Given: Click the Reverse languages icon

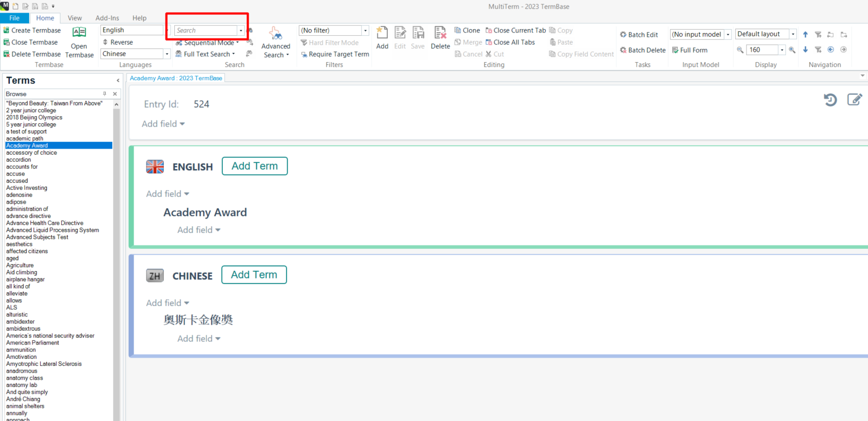Looking at the screenshot, I should 105,42.
